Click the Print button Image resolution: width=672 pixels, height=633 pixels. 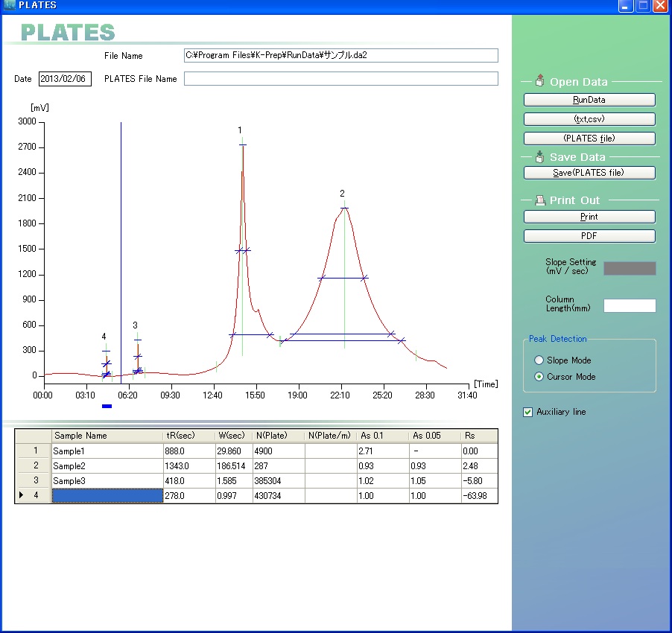pos(589,217)
